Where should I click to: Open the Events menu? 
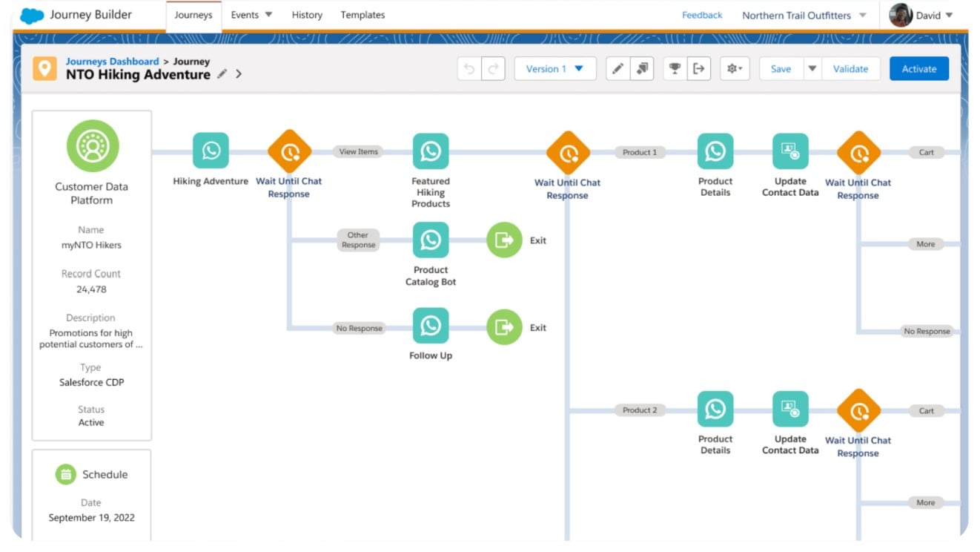click(x=251, y=14)
